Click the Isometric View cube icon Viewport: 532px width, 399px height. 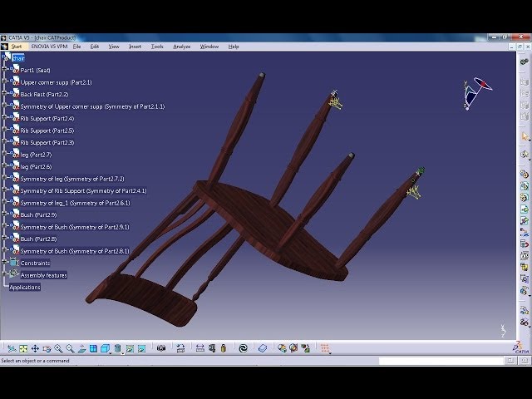tap(106, 348)
